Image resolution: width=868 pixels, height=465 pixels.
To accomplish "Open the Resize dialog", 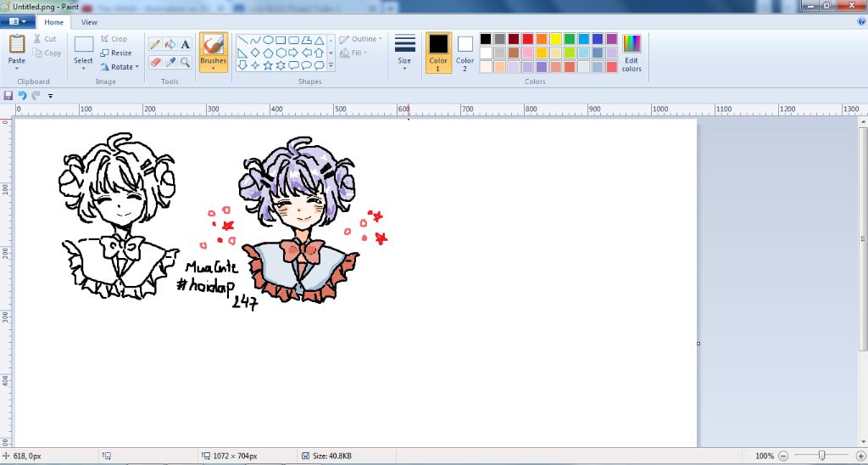I will click(x=116, y=53).
